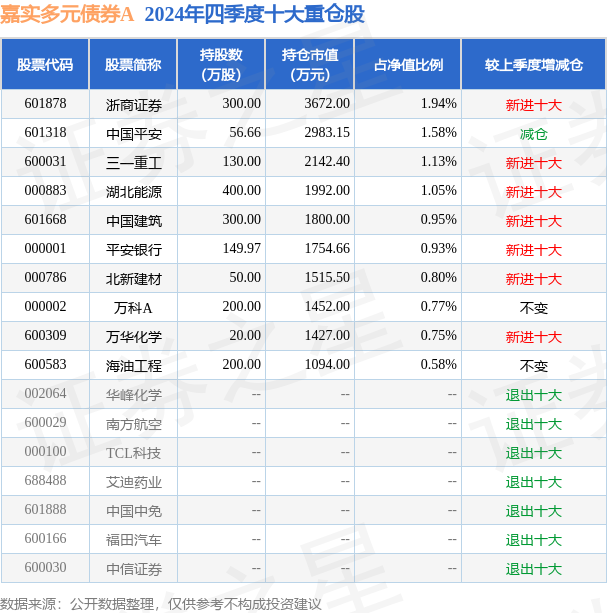The image size is (607, 613).
Task: Open stock code 600031 三一重工
Action: coord(45,161)
